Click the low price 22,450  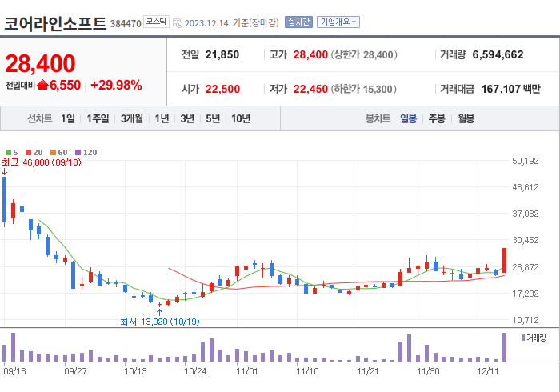310,89
